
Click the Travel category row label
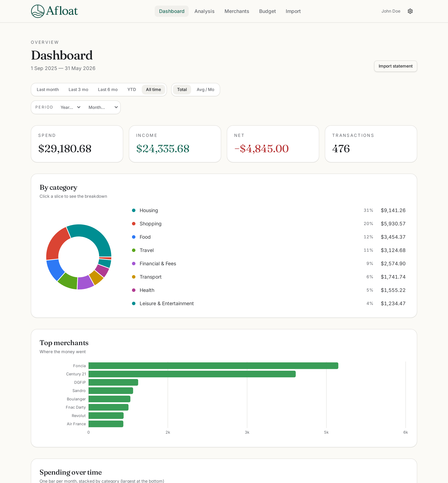pos(146,250)
